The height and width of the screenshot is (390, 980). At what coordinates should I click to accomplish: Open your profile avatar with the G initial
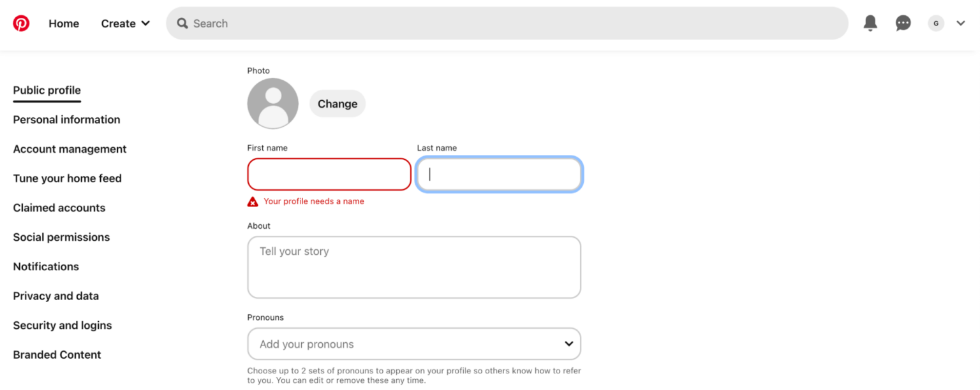click(935, 23)
